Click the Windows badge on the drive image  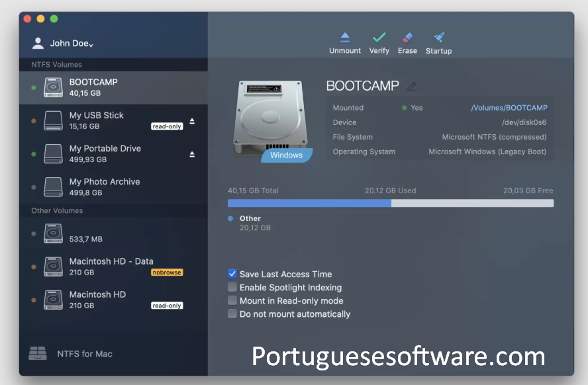coord(287,155)
